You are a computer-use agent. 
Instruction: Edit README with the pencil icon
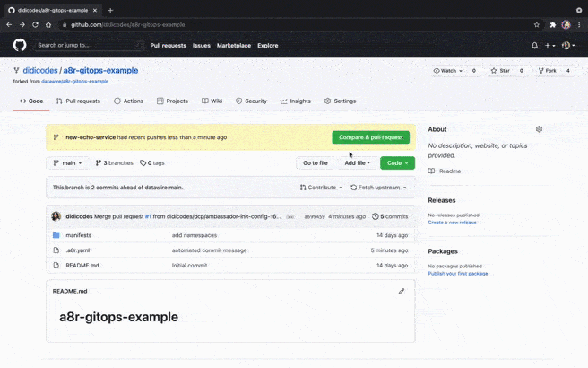tap(402, 291)
